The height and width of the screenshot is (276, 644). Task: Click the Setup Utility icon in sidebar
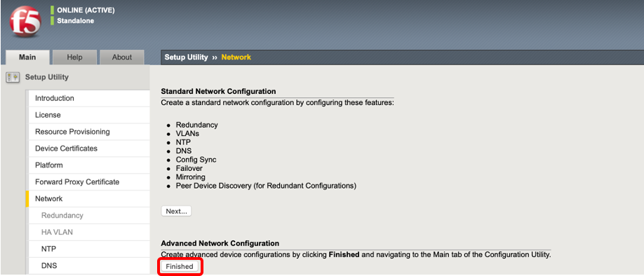click(x=13, y=77)
